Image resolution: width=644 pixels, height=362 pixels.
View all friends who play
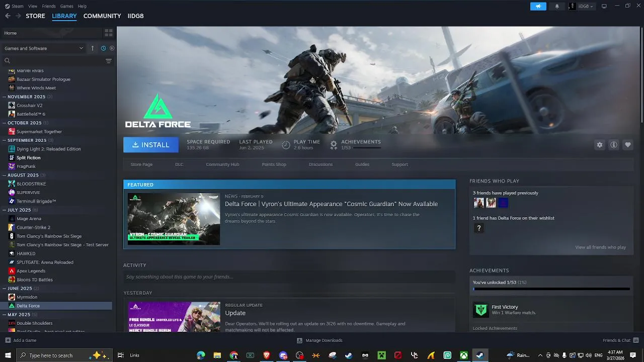coord(600,247)
